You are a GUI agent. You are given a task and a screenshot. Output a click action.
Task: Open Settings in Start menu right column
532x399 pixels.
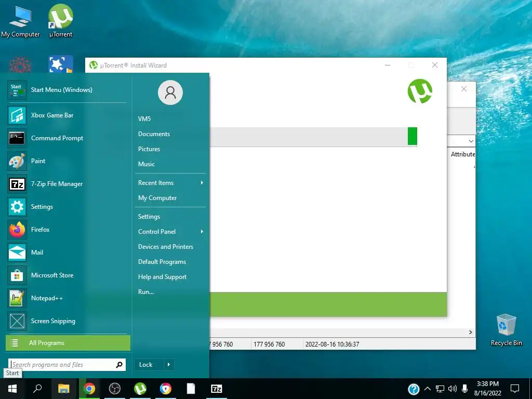(x=149, y=217)
